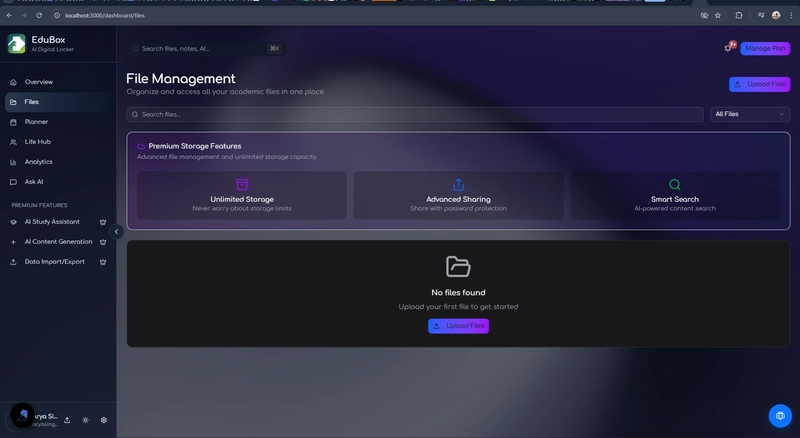Viewport: 800px width, 438px height.
Task: Click the upload icon in sidebar footer
Action: coord(67,420)
